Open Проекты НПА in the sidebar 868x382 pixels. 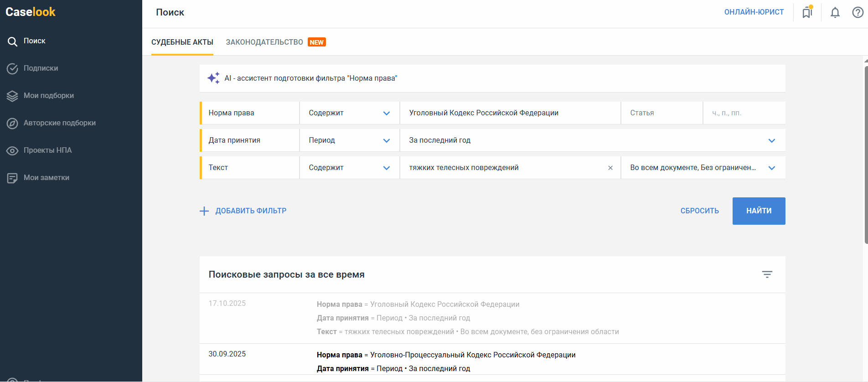point(47,150)
